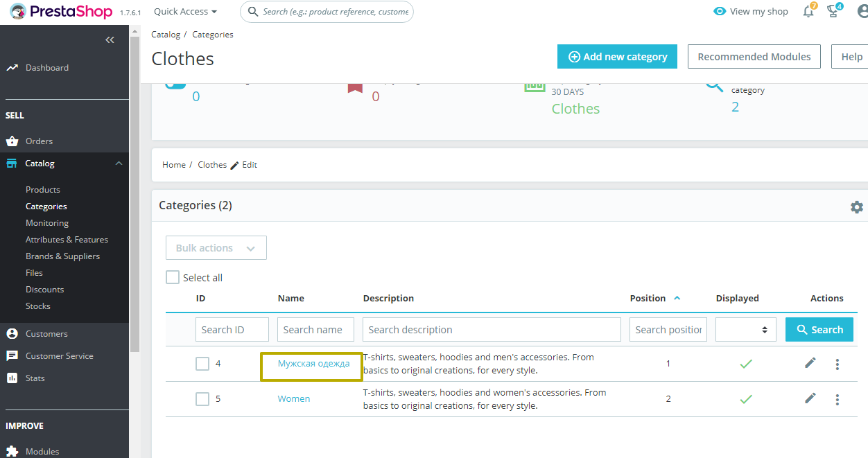Click the Customer Service chat icon
Screen dimensions: 868x458
tap(12, 356)
